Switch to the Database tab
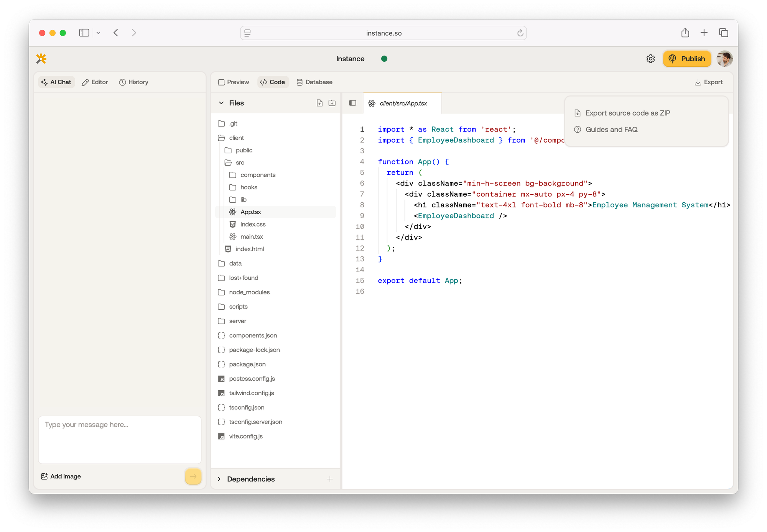The width and height of the screenshot is (767, 532). pyautogui.click(x=314, y=82)
